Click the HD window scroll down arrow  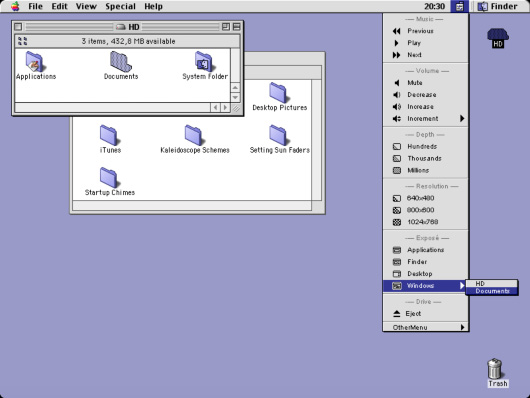click(x=236, y=97)
